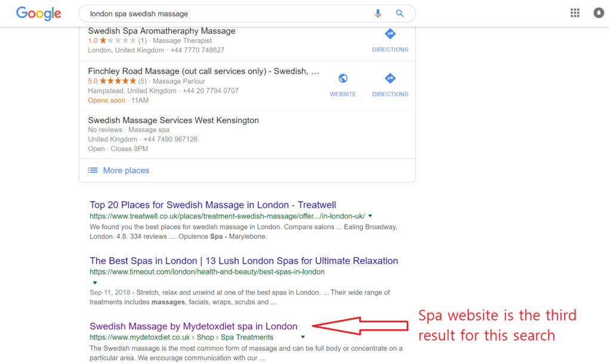The image size is (611, 364).
Task: Get directions to Swedish Spa Aromatheraphy Massage
Action: pos(390,41)
